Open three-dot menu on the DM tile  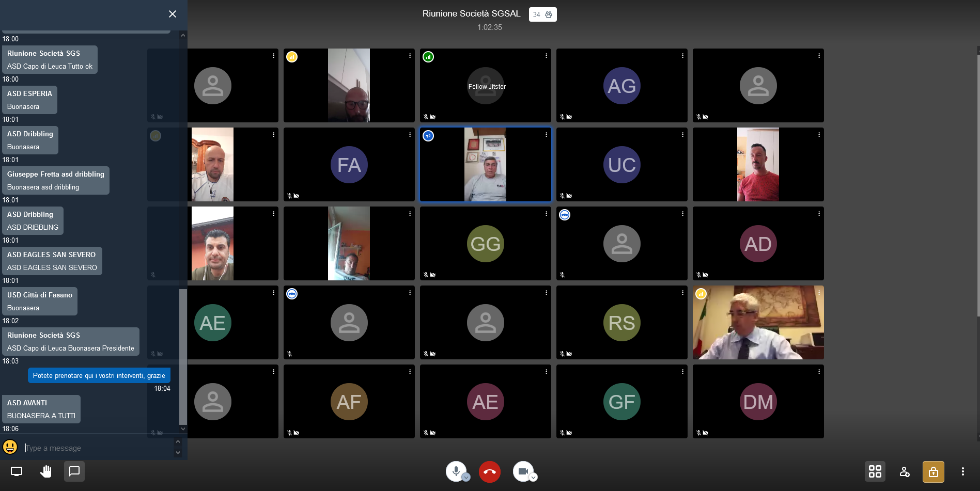[x=819, y=372]
